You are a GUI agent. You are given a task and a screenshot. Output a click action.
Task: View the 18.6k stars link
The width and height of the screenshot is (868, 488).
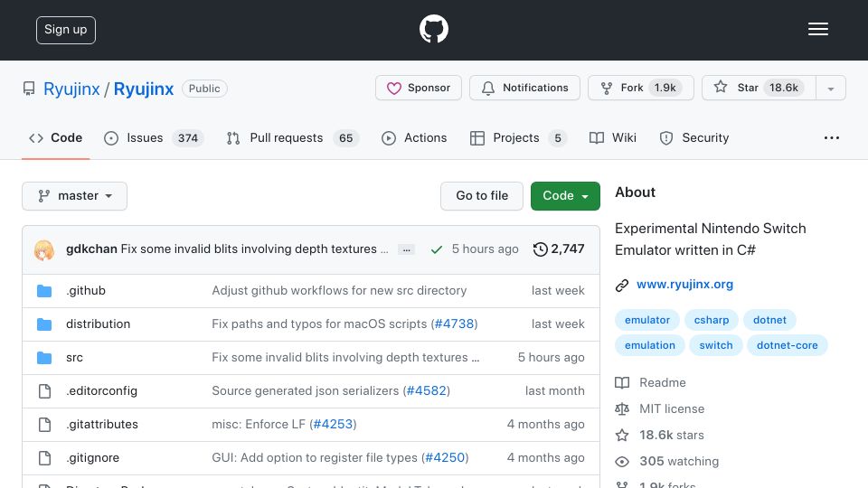672,435
